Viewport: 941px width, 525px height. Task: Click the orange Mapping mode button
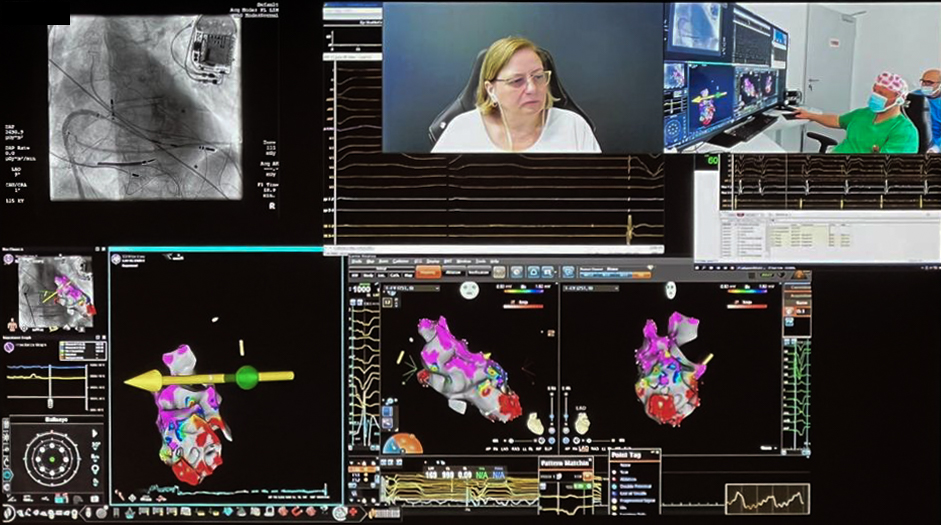(428, 272)
